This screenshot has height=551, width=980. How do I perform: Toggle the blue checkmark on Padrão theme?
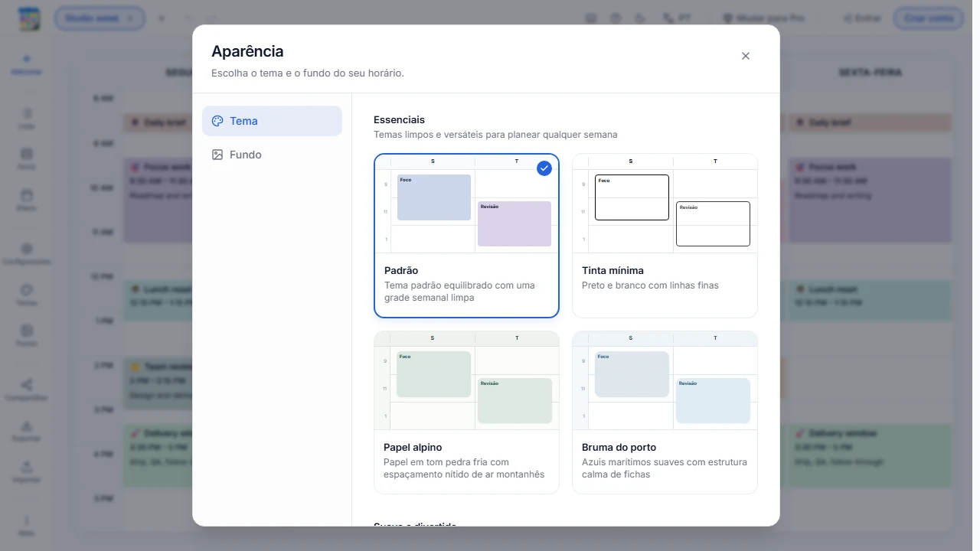[544, 168]
